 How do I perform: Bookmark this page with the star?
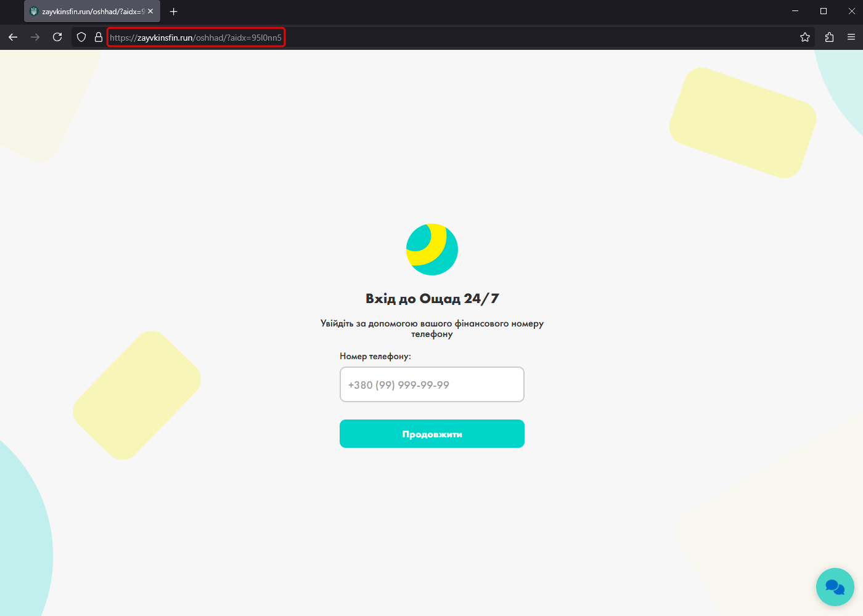(x=805, y=38)
